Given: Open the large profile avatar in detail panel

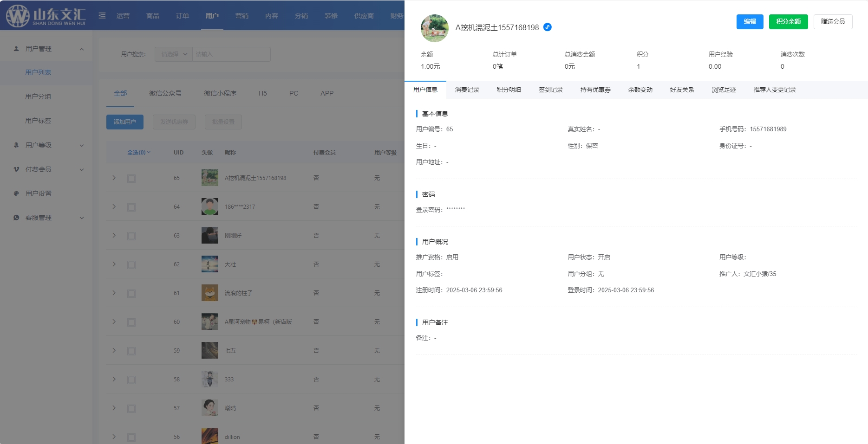Looking at the screenshot, I should pyautogui.click(x=435, y=28).
